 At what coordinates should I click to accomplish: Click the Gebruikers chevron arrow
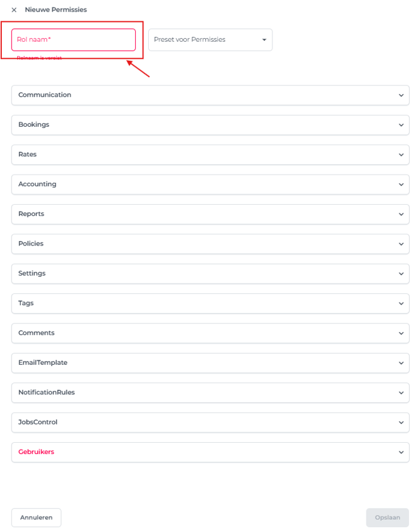[x=401, y=453]
